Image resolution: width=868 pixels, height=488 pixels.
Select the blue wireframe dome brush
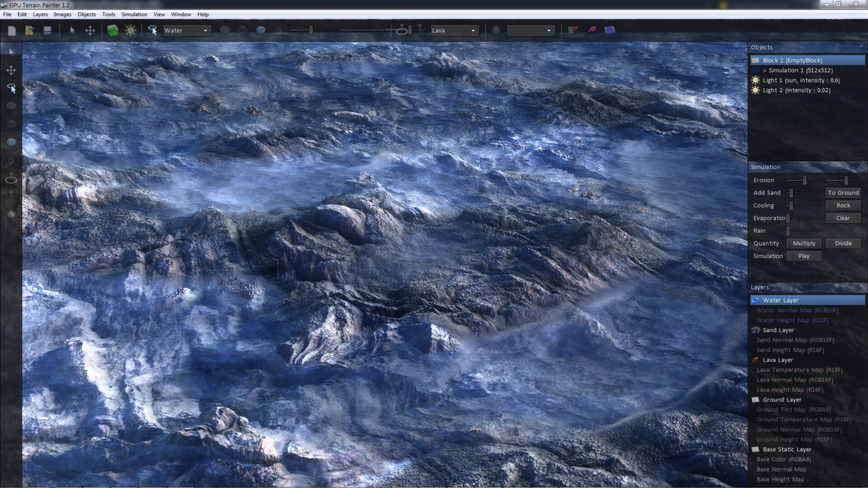tap(261, 30)
